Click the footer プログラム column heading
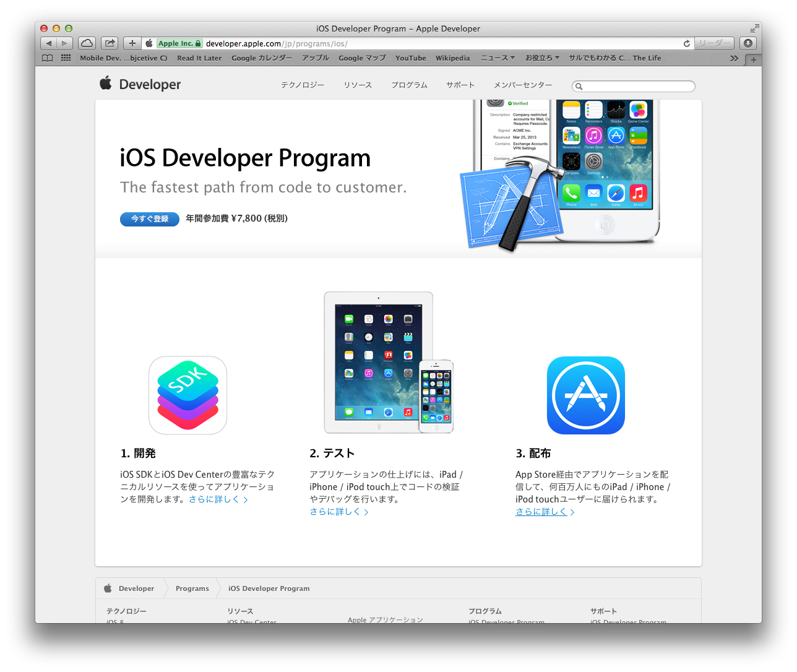 (x=485, y=611)
